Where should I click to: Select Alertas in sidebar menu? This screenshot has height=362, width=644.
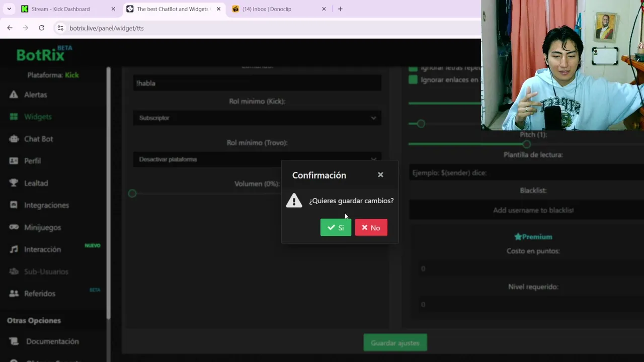click(x=35, y=95)
